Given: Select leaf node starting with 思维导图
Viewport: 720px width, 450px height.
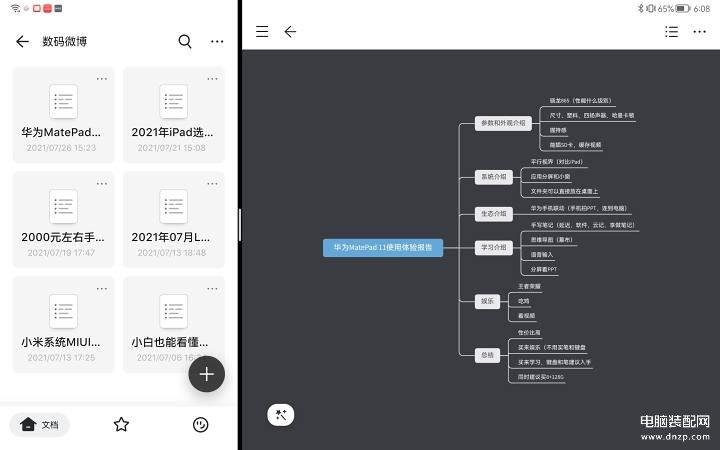Looking at the screenshot, I should point(552,240).
